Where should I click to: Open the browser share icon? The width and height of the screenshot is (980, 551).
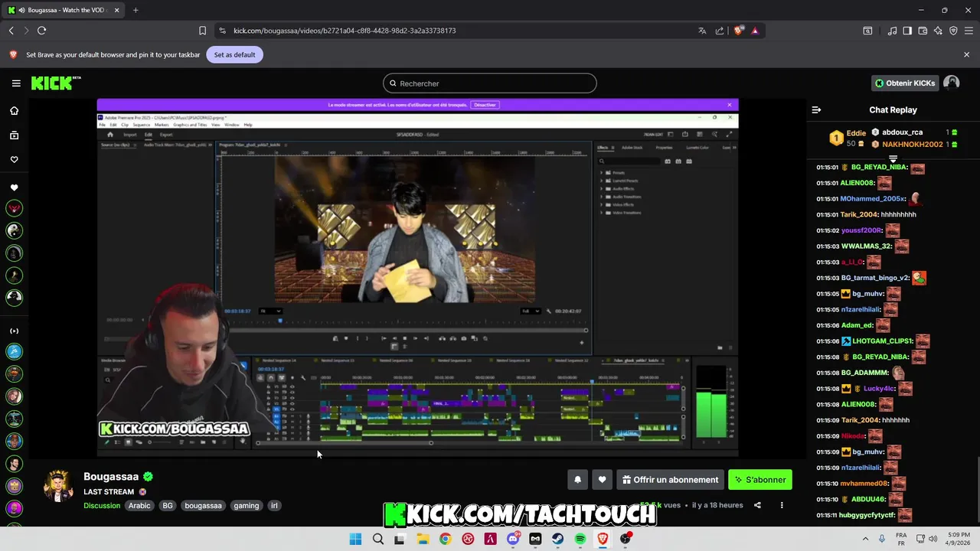(720, 31)
